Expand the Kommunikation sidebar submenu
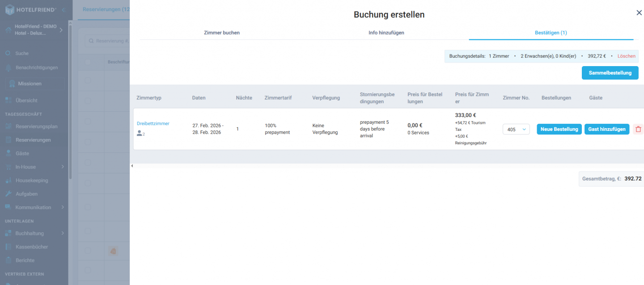 point(63,207)
